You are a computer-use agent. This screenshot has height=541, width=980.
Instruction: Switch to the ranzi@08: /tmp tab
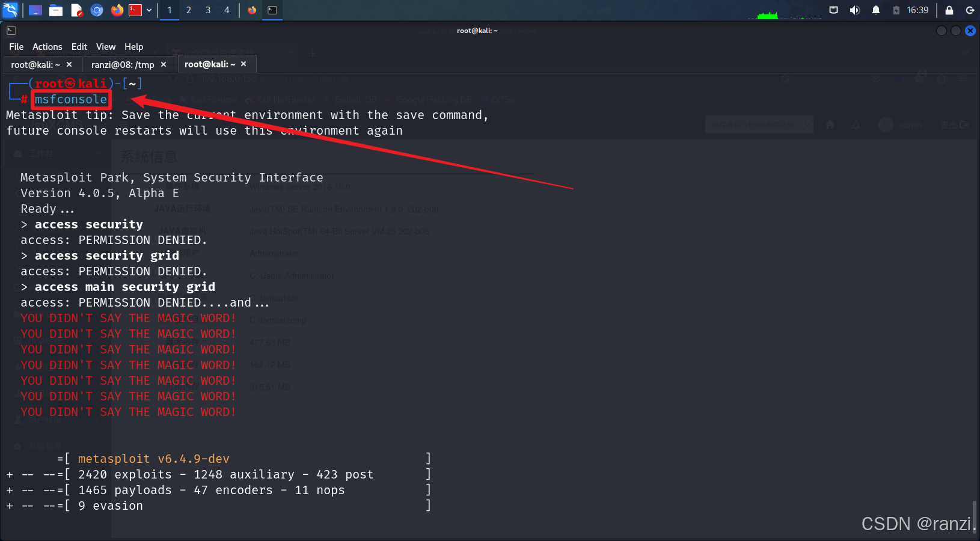click(x=123, y=64)
